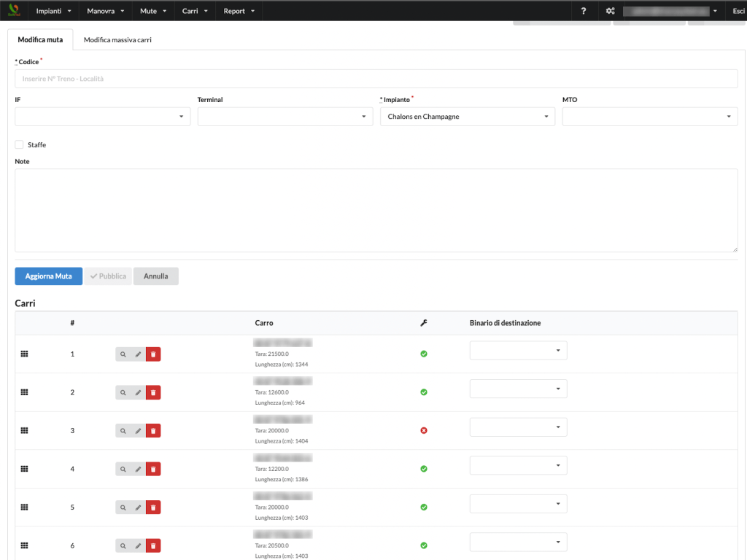Click the Aggiorna Muta button
The height and width of the screenshot is (560, 747).
pyautogui.click(x=49, y=276)
